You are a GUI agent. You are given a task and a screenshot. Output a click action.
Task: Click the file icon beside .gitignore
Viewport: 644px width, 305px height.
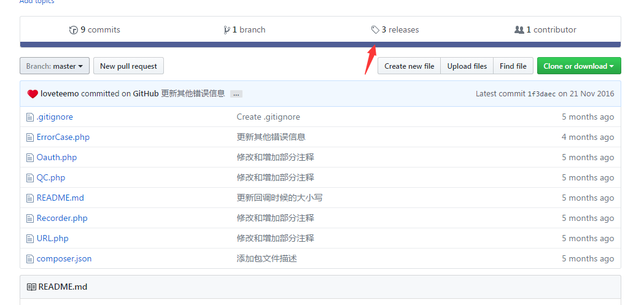pos(29,117)
